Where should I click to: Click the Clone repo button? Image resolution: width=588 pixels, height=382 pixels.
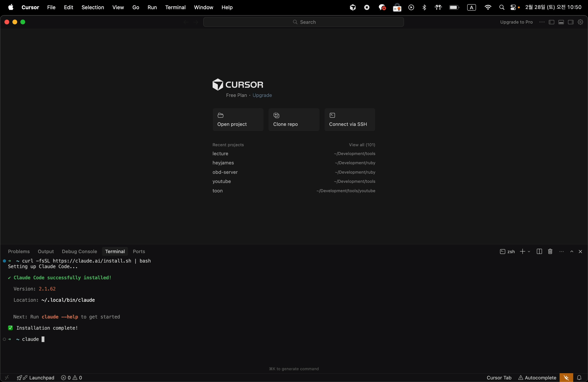coord(294,120)
